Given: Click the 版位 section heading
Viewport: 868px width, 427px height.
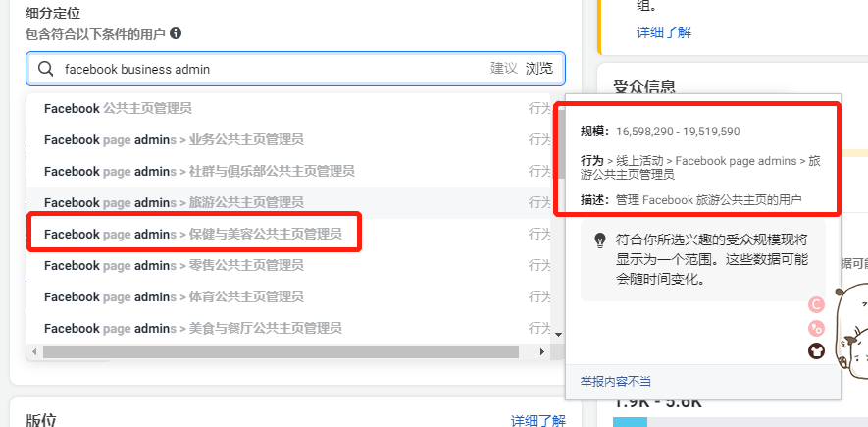Looking at the screenshot, I should coord(41,419).
